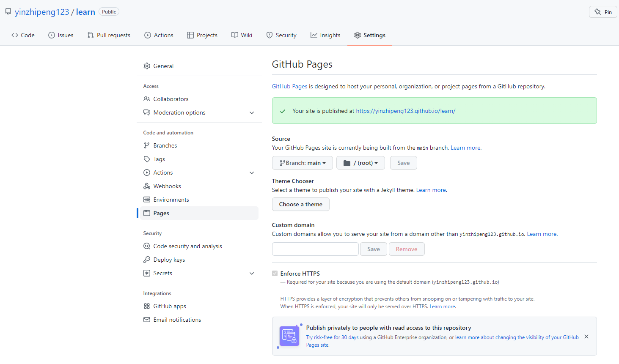
Task: Go to the Insights tab
Action: coord(325,35)
